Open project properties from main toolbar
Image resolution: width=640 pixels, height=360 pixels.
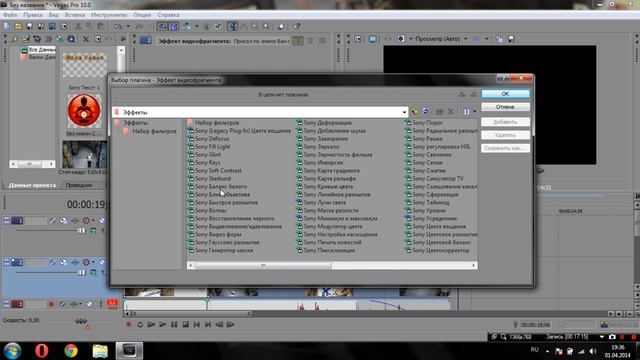(x=64, y=27)
